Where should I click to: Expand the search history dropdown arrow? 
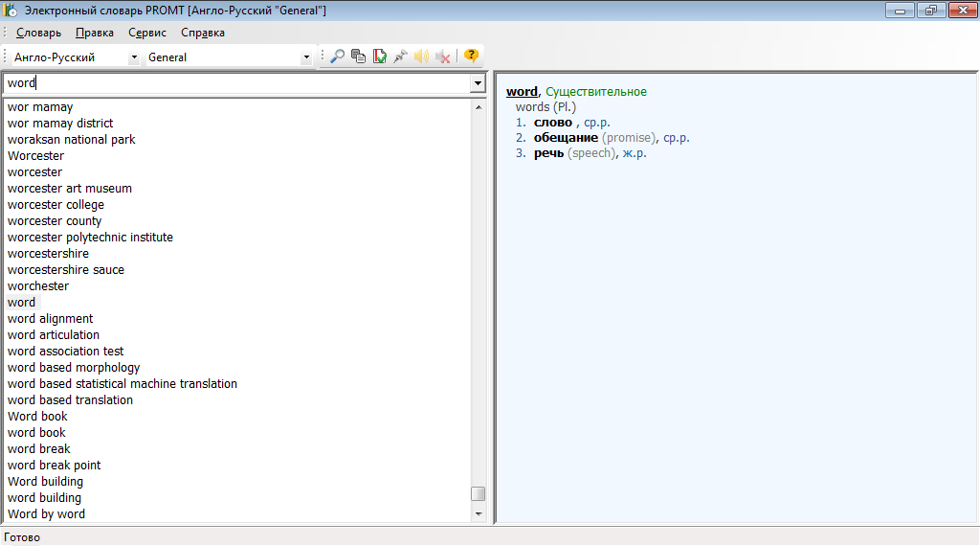[x=478, y=83]
